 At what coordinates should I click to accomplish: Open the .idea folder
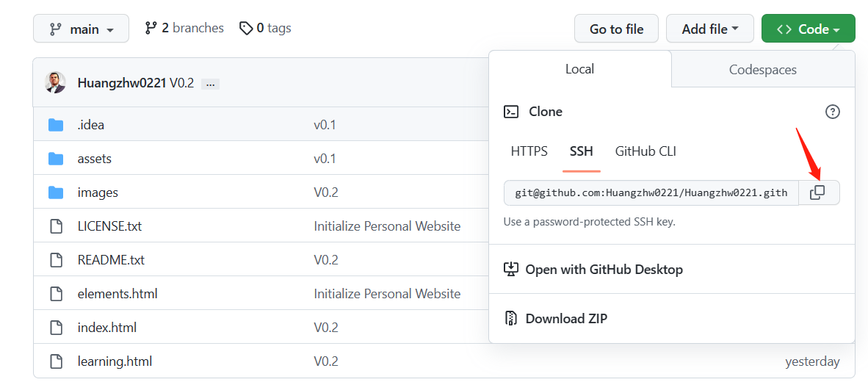(91, 125)
